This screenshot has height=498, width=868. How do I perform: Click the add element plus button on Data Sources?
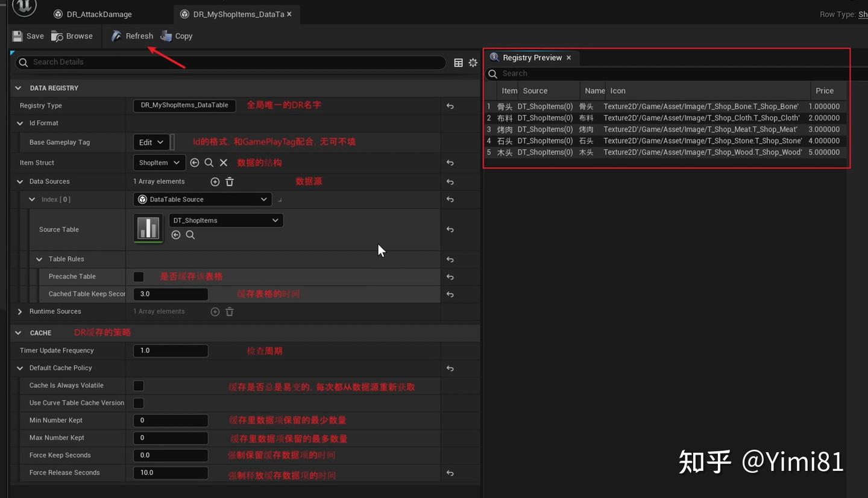(x=215, y=181)
